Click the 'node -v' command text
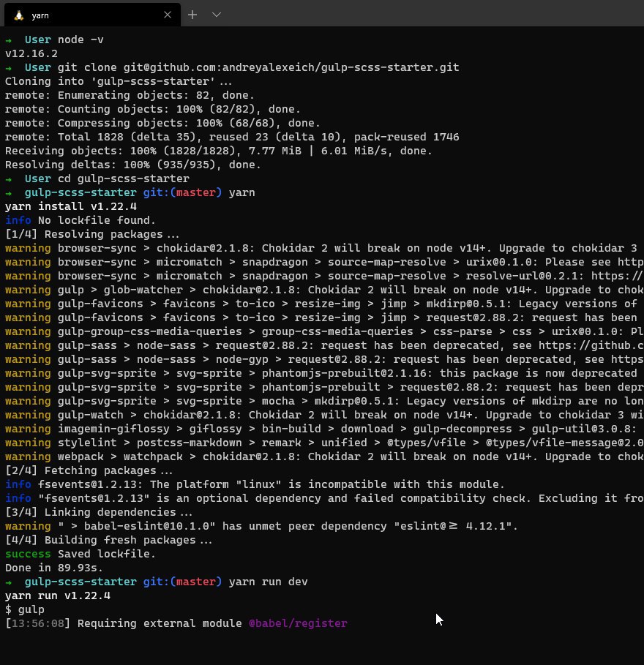This screenshot has width=644, height=665. coord(80,40)
